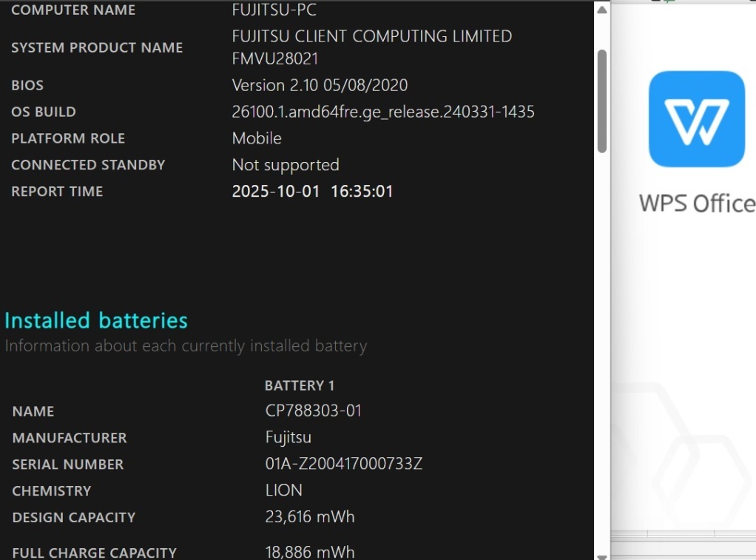The width and height of the screenshot is (756, 560).
Task: Click the BIOS label
Action: pos(27,85)
